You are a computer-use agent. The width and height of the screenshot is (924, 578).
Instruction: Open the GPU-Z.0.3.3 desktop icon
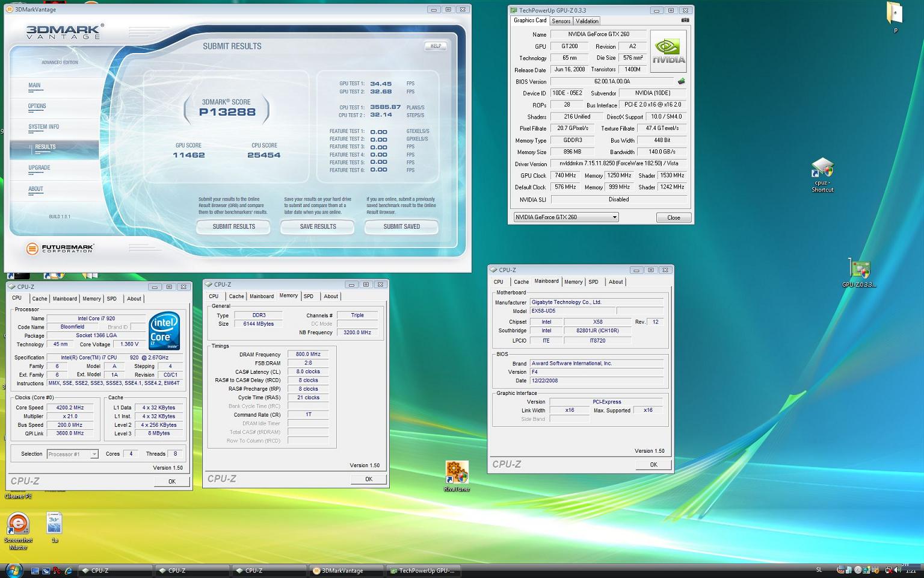(859, 273)
